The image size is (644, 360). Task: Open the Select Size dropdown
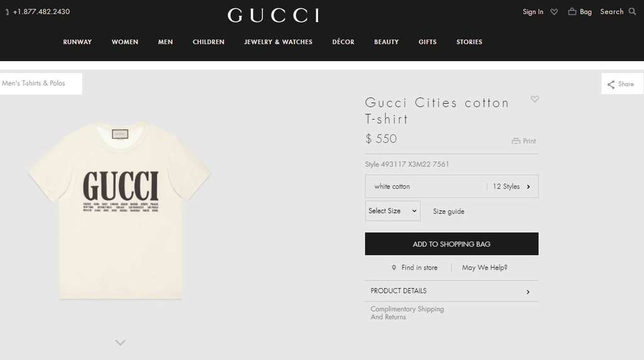click(392, 211)
